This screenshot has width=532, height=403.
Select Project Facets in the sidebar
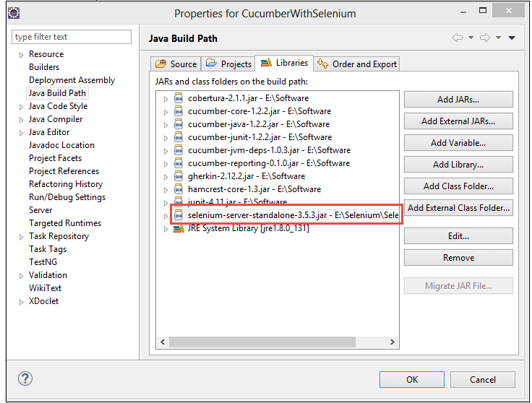[x=55, y=158]
